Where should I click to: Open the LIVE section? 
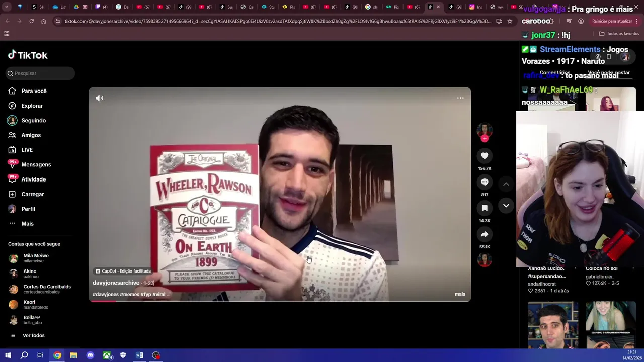point(27,150)
